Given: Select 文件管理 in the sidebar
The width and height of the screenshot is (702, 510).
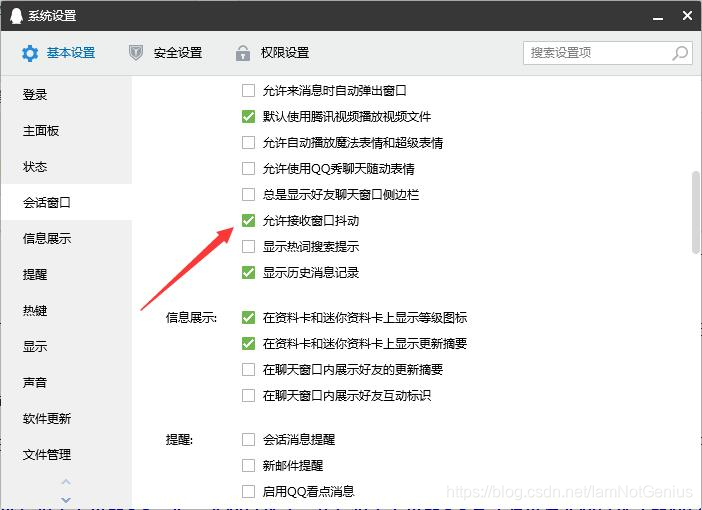Looking at the screenshot, I should point(66,454).
